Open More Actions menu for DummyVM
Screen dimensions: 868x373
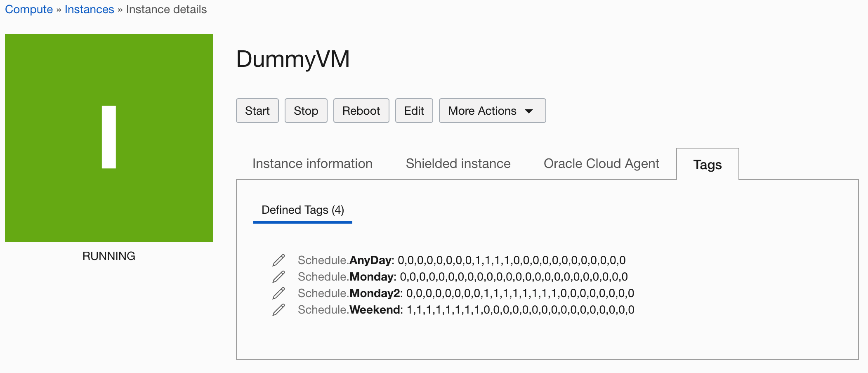(492, 110)
